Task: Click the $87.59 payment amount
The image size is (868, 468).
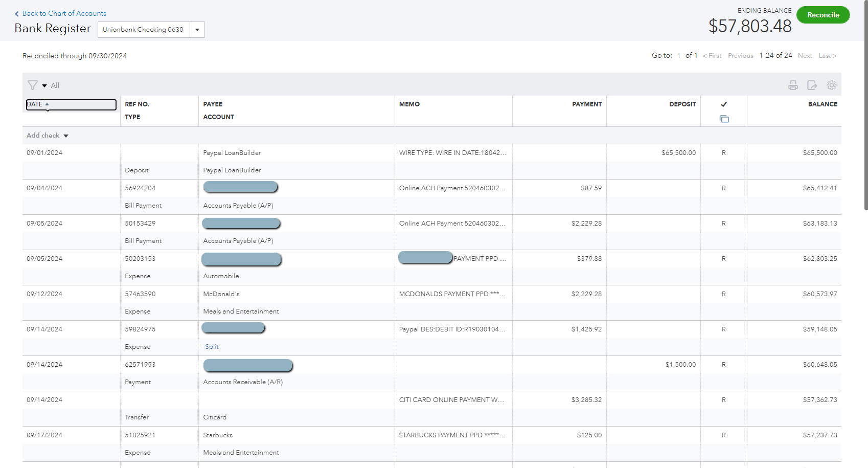Action: click(x=591, y=188)
